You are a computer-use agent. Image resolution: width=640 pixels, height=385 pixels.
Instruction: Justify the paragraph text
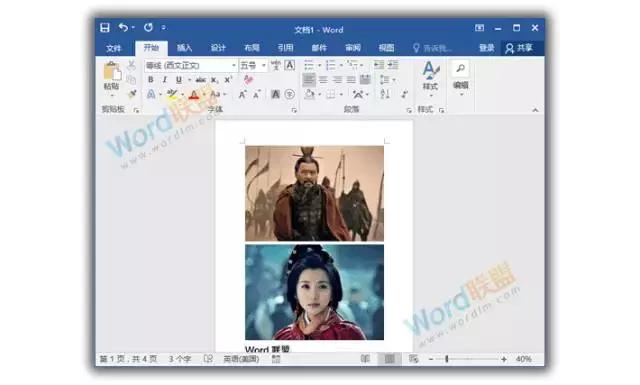[x=351, y=80]
